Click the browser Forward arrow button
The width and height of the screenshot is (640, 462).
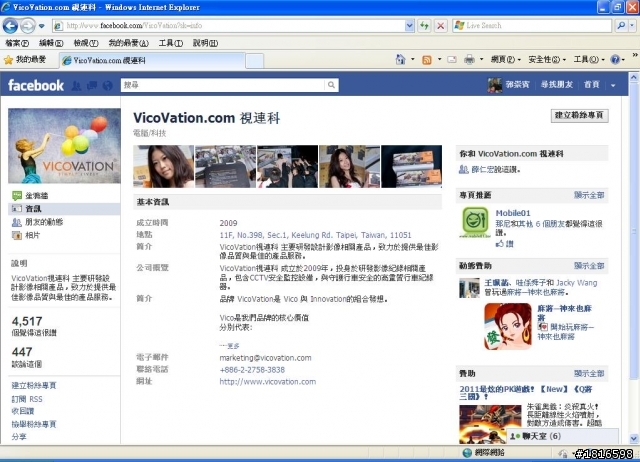click(27, 26)
